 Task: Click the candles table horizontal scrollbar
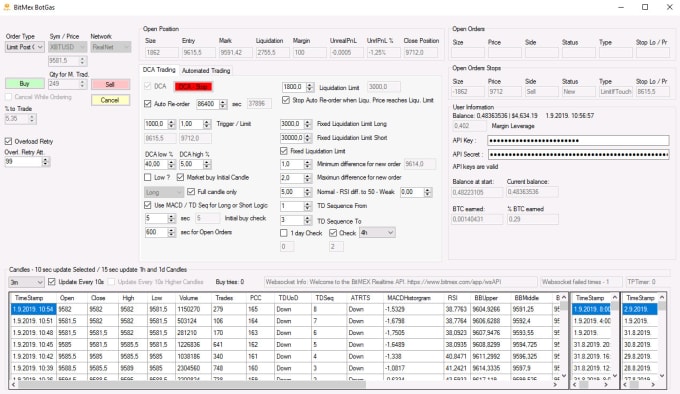(x=284, y=384)
